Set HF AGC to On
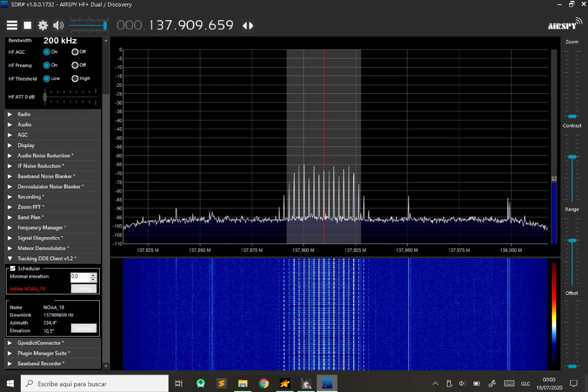Viewport: 588px width, 392px height. (x=46, y=52)
